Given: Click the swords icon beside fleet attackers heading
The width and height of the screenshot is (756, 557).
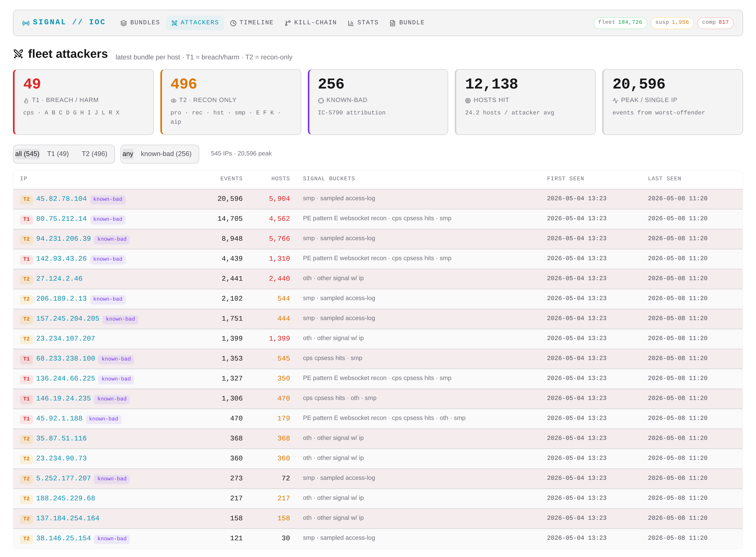Looking at the screenshot, I should click(x=18, y=54).
